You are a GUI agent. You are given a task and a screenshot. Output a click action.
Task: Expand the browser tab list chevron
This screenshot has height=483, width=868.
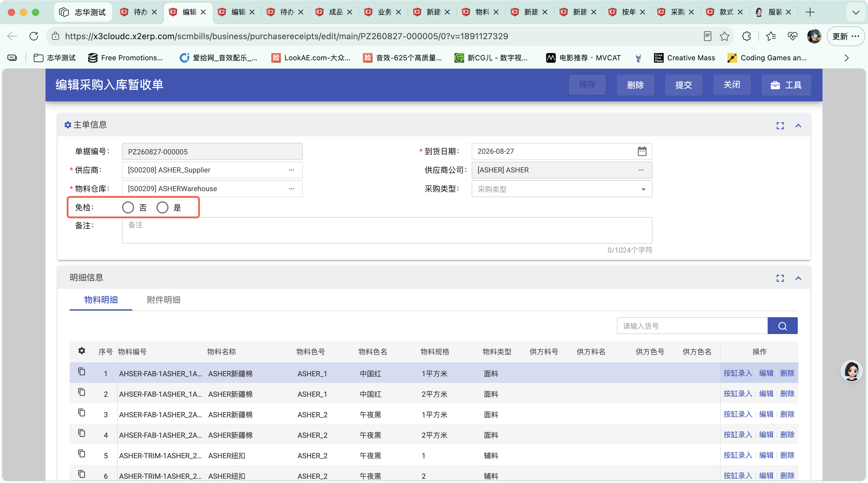pos(856,12)
